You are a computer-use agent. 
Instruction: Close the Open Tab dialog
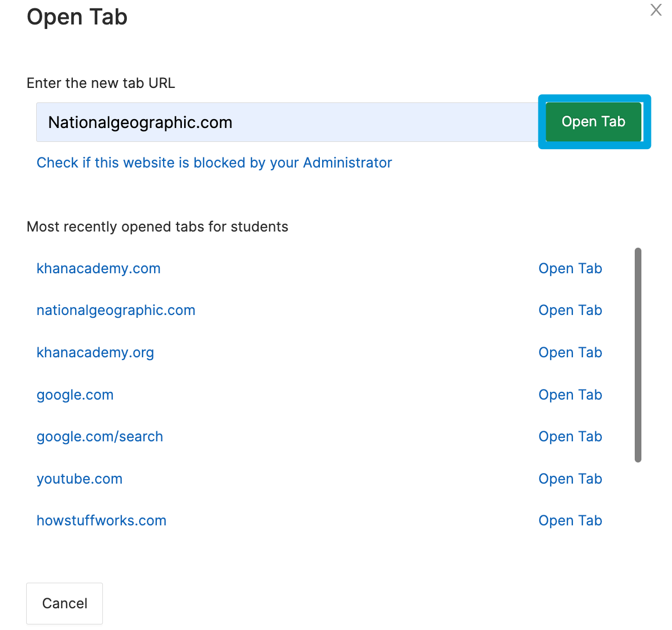pos(656,10)
